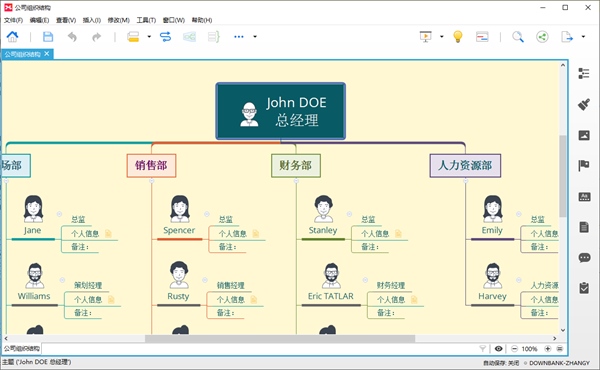Select the 公司组织结构 sheet tab at bottom
Viewport: 600px width, 370px height.
[x=22, y=349]
